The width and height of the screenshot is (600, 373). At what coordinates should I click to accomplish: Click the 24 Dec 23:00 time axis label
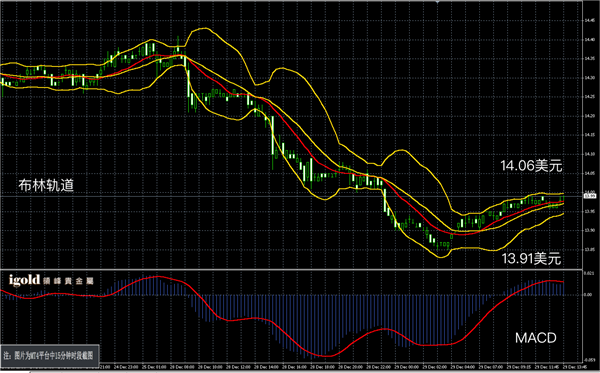click(126, 367)
